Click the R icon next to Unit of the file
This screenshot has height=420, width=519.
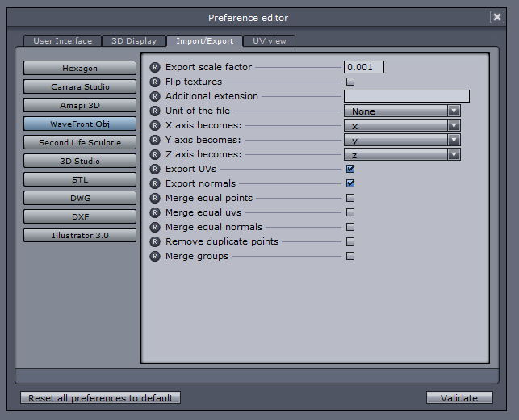(x=156, y=111)
